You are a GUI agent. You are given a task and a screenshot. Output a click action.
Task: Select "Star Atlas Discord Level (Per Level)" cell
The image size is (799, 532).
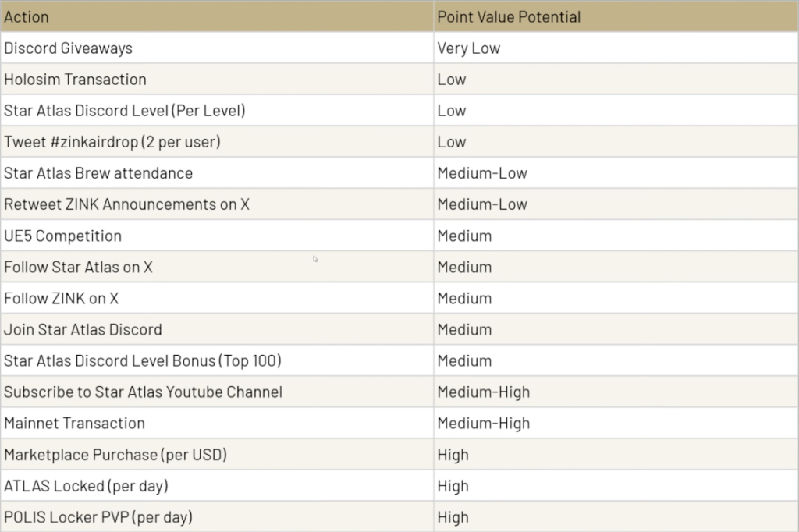coord(125,111)
